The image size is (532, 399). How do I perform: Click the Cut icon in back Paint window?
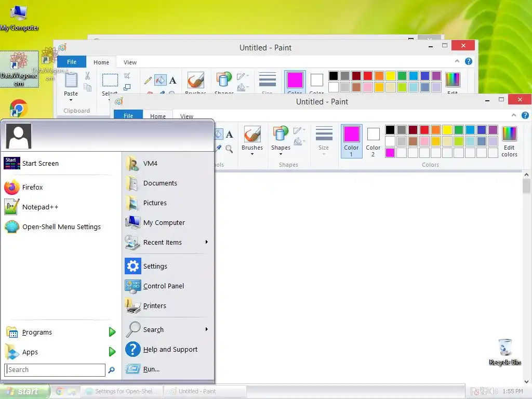click(87, 76)
